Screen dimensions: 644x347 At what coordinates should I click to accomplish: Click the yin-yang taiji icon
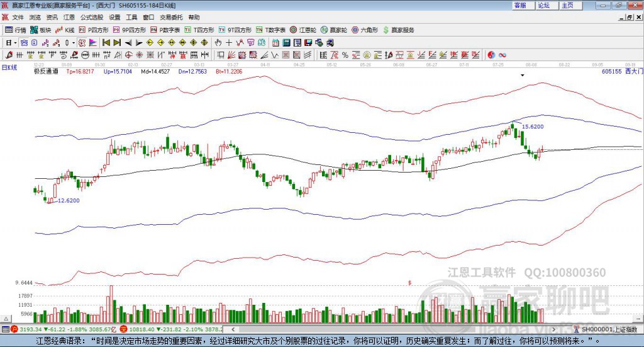click(x=492, y=55)
